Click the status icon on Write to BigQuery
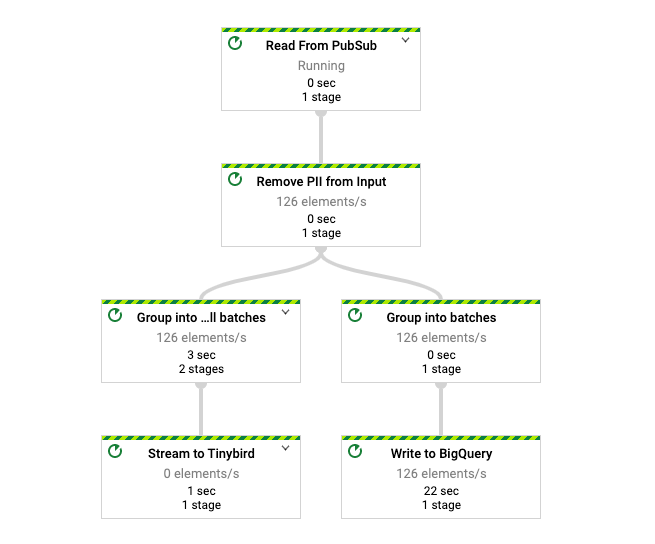This screenshot has height=544, width=655. (355, 452)
